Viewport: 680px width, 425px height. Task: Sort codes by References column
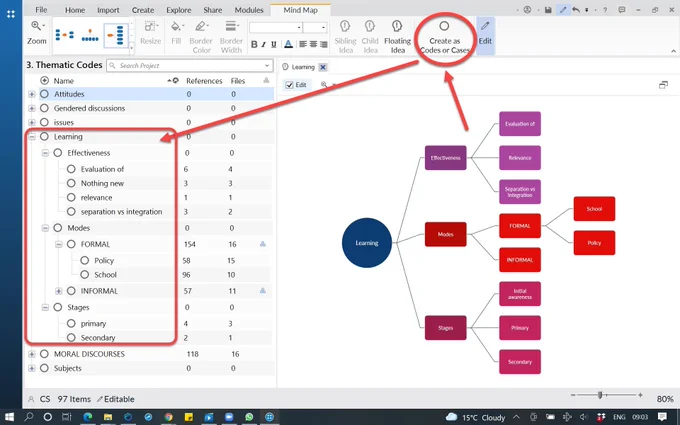(204, 81)
